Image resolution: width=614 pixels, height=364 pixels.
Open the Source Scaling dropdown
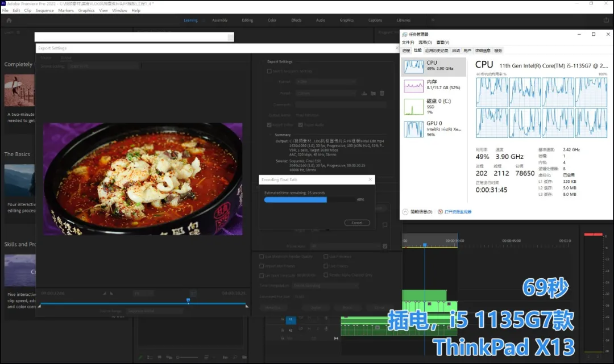pyautogui.click(x=104, y=66)
